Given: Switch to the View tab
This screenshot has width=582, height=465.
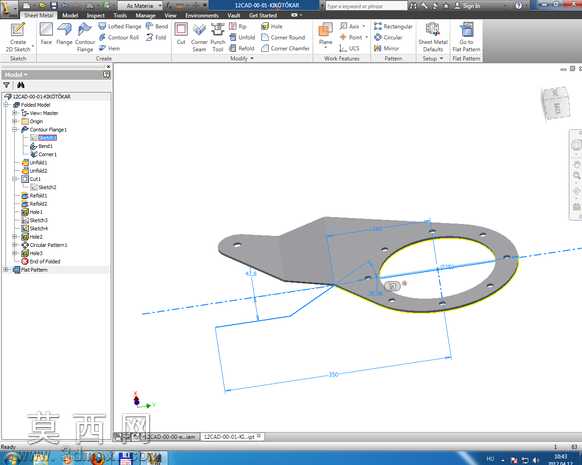Looking at the screenshot, I should click(x=170, y=15).
